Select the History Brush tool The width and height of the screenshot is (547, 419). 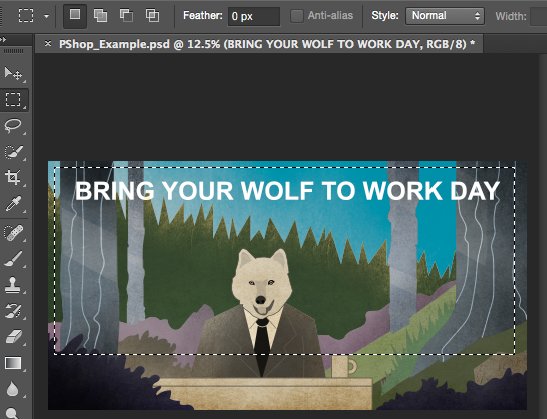(13, 311)
